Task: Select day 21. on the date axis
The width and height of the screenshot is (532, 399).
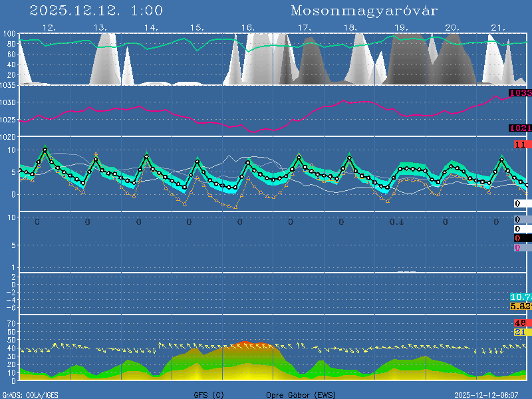Action: point(498,28)
